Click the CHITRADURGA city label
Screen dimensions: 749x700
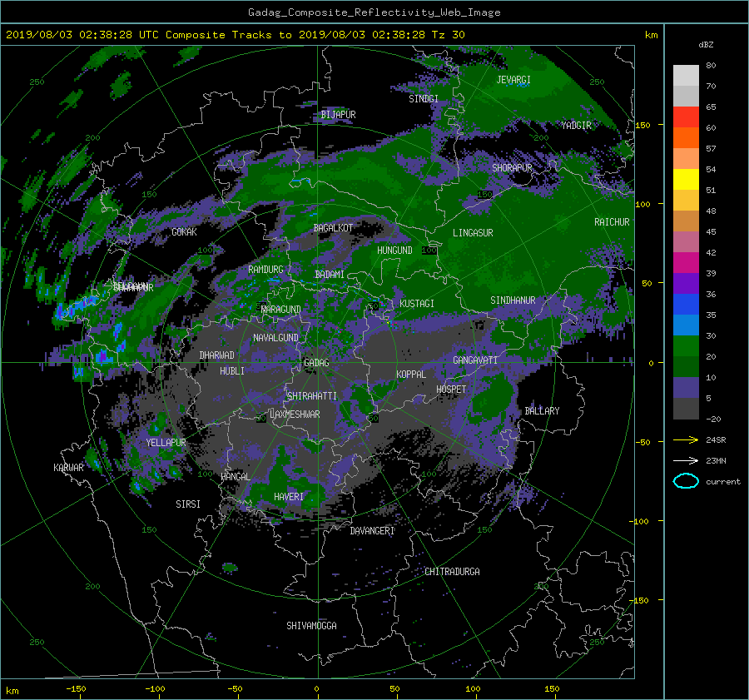tap(453, 572)
